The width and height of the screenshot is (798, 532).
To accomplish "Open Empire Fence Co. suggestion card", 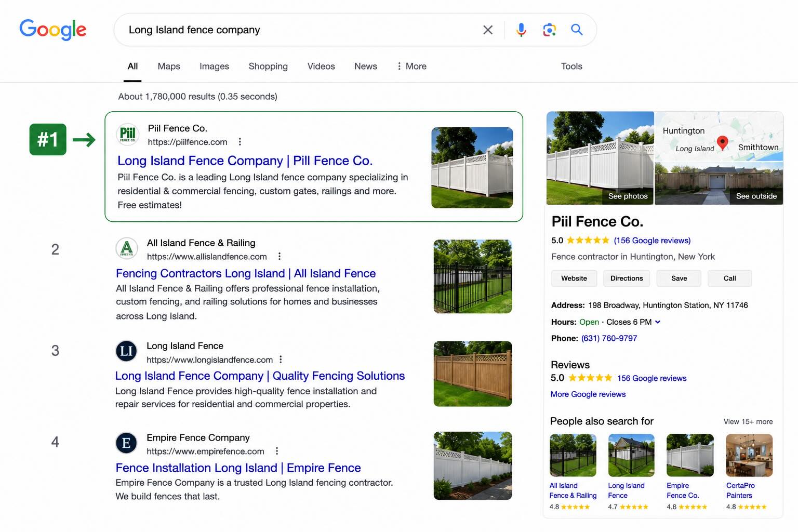I will coord(689,472).
